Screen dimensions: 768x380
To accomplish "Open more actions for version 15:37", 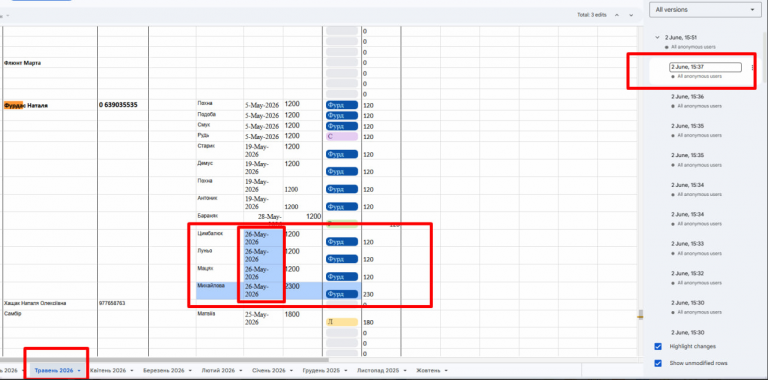I will (752, 68).
